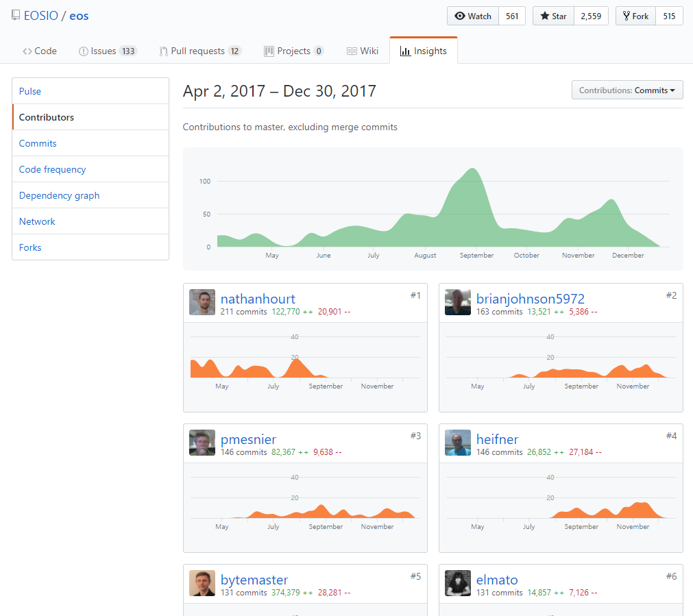Click the date range heading Apr 2, 2017 – Dec 30, 2017

279,91
